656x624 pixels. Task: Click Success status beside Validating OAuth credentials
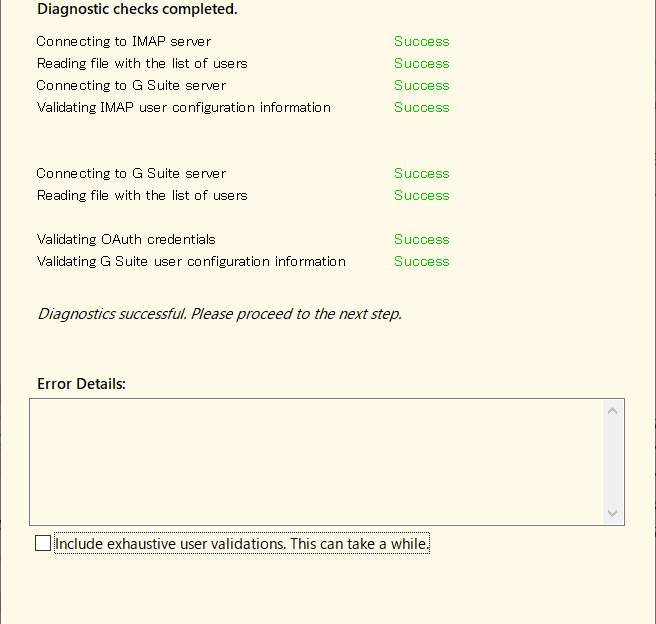[421, 239]
